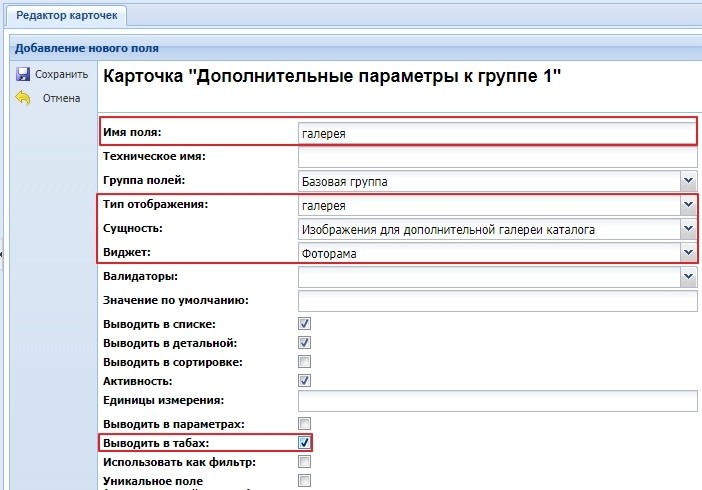
Task: Click the Значение по умолчанию field
Action: tap(496, 301)
